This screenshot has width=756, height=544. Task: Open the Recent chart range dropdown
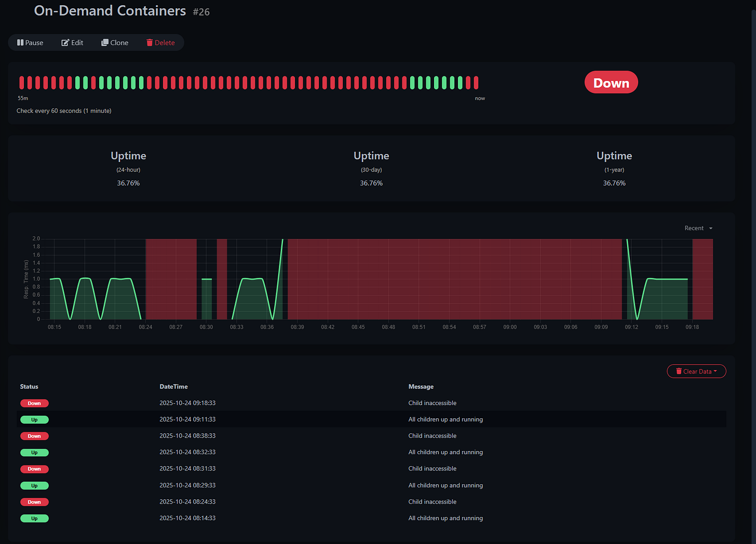coord(698,228)
